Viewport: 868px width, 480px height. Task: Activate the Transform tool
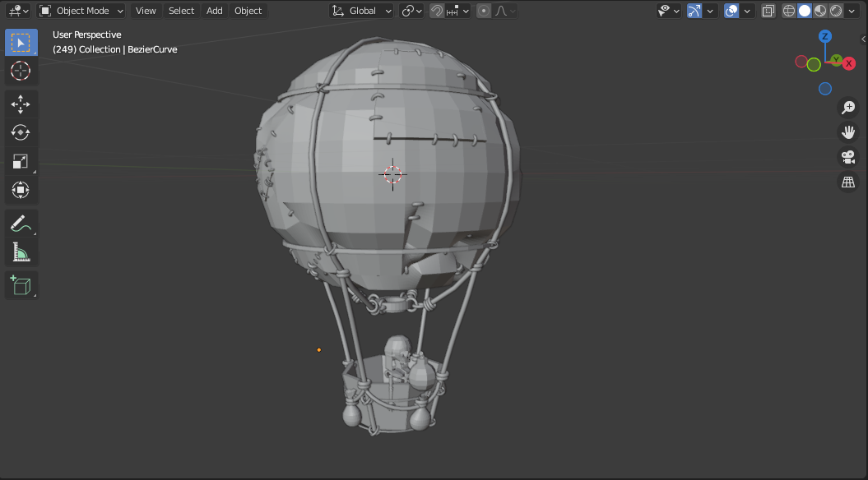coord(21,190)
